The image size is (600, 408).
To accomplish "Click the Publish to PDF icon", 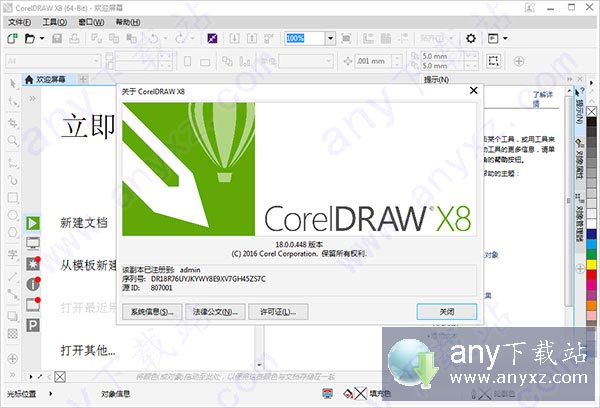I will pyautogui.click(x=269, y=38).
